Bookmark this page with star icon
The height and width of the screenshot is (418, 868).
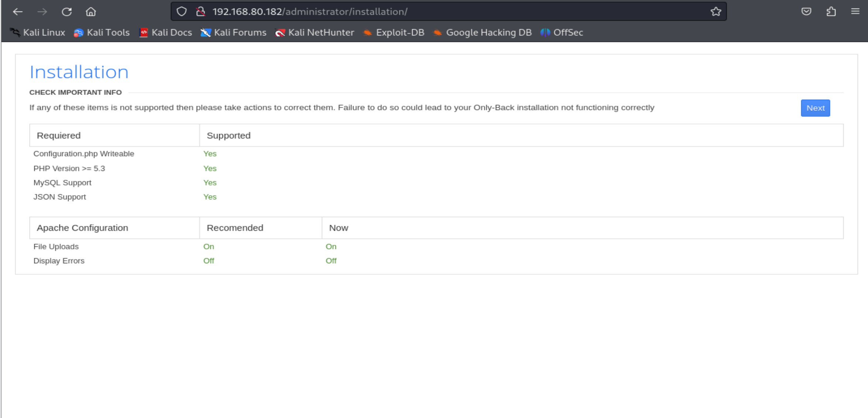point(716,12)
